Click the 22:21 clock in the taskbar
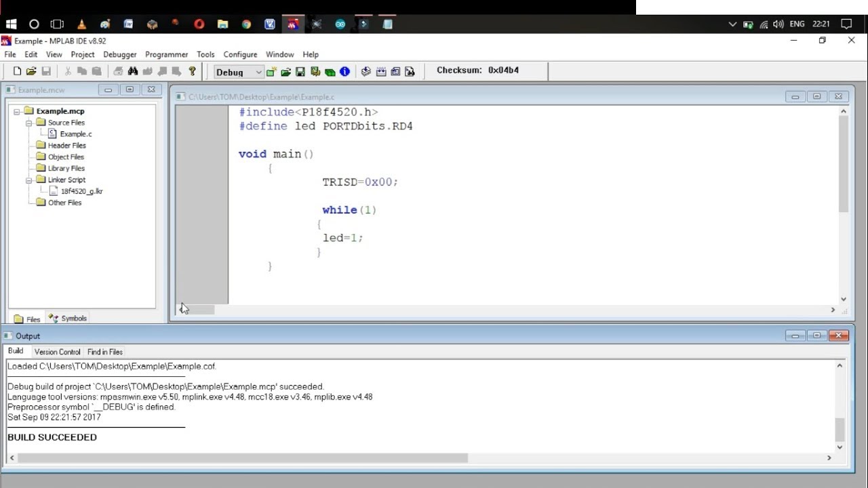868x488 pixels. coord(821,24)
